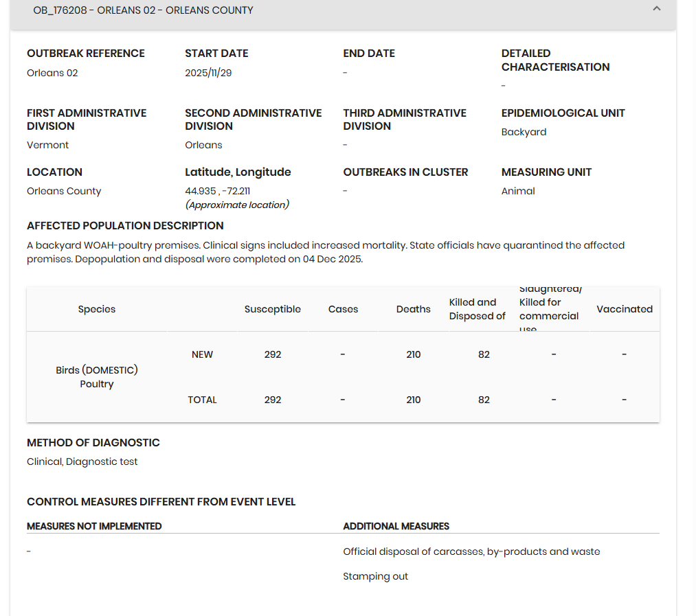This screenshot has width=696, height=616.
Task: Click the Slaughtered/Killed for commercial use header
Action: tap(550, 309)
